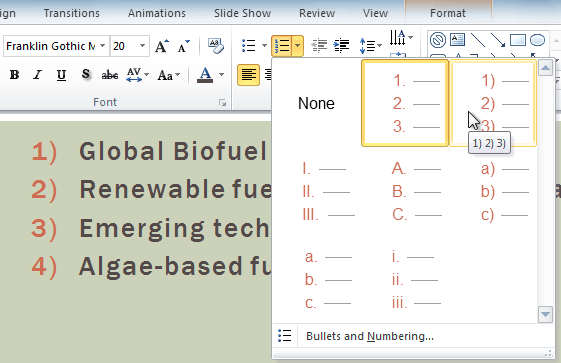Open the Bullets dropdown arrow
The image size is (561, 363).
pos(264,46)
